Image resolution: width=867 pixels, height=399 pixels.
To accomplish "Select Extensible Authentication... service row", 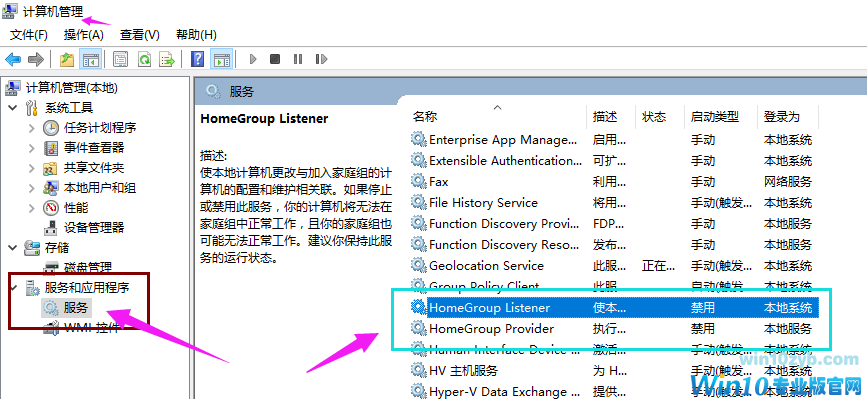I will click(x=614, y=161).
